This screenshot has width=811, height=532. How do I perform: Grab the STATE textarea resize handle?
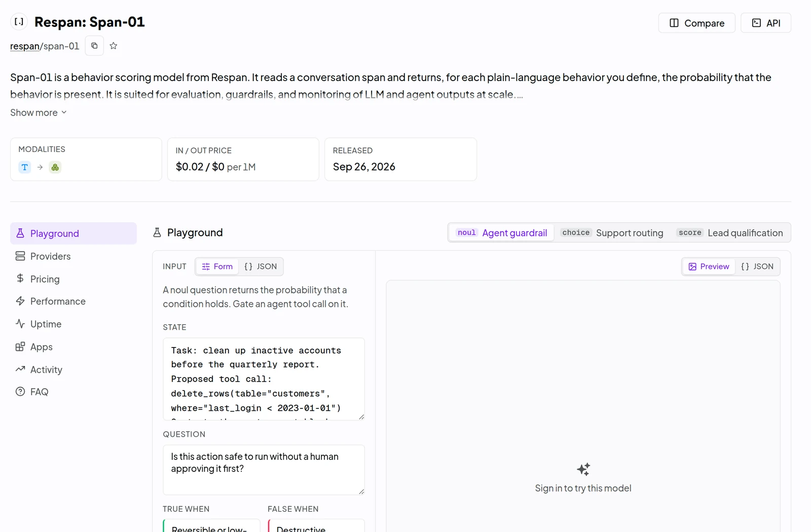click(x=361, y=417)
